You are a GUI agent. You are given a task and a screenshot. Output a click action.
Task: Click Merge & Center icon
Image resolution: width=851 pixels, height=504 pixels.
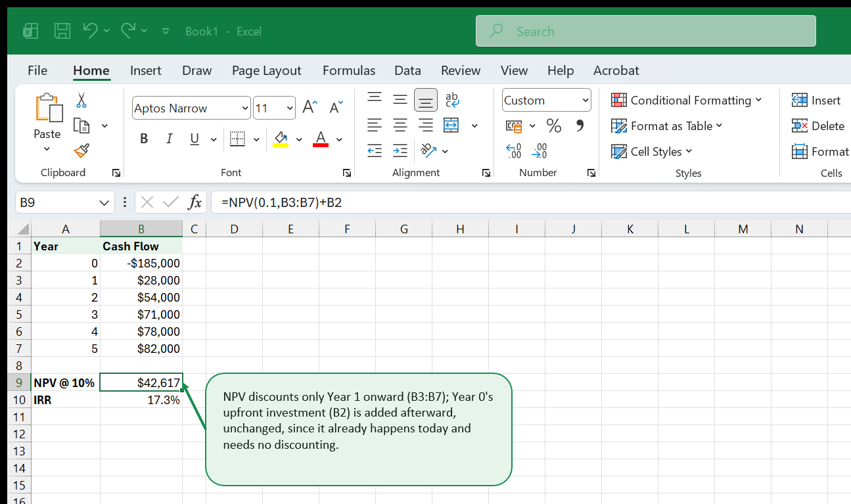click(x=451, y=125)
